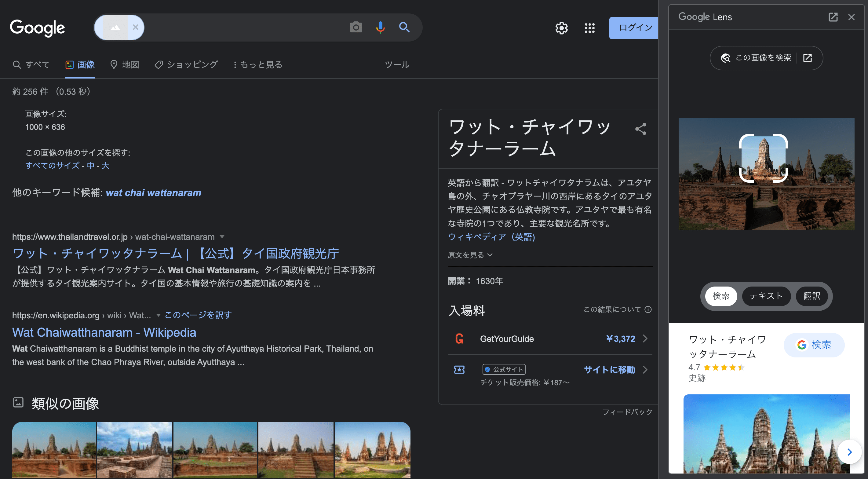Switch Lens to テキスト mode
This screenshot has width=868, height=479.
tap(766, 296)
